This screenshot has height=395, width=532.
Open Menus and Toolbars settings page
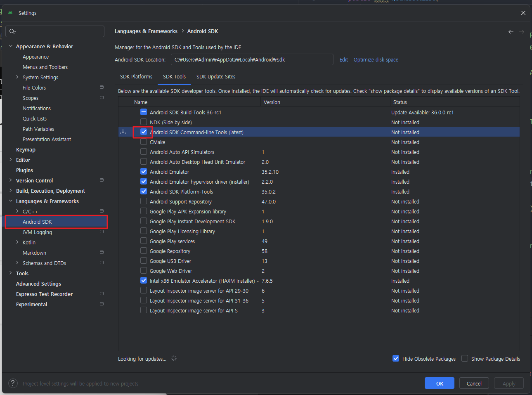(45, 67)
